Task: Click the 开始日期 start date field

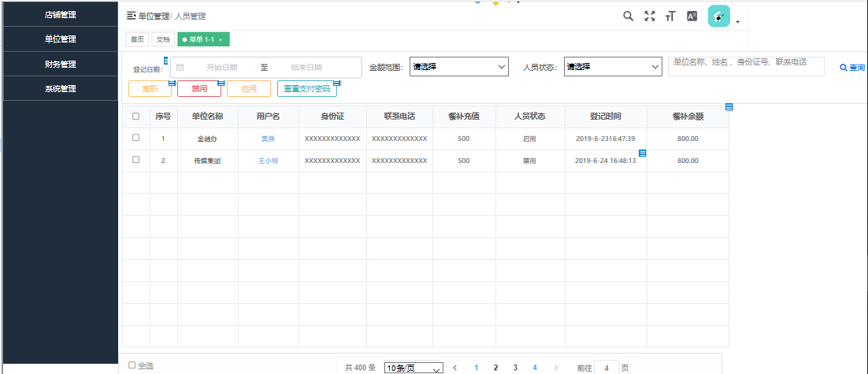Action: click(221, 68)
